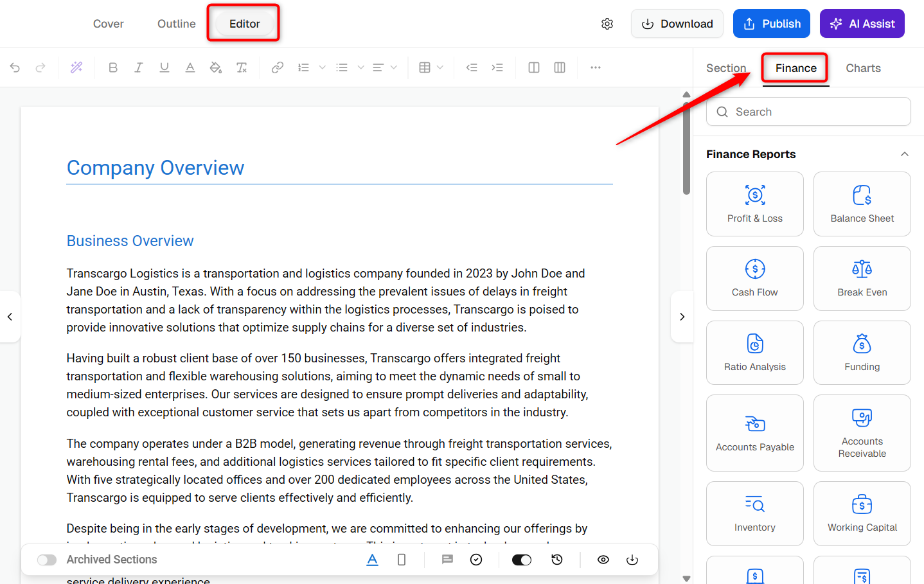Open the Charts tab in the side panel
This screenshot has width=924, height=584.
point(863,68)
